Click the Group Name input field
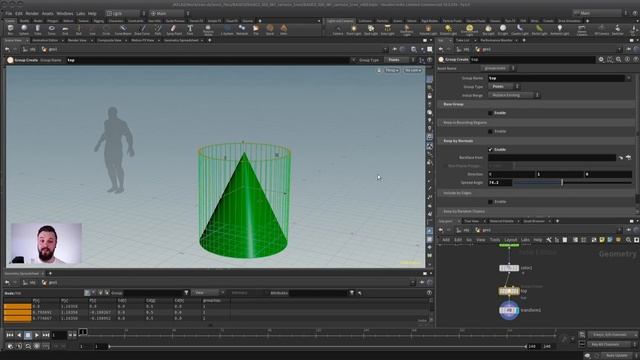Viewport: 640px width, 360px height. coord(556,78)
